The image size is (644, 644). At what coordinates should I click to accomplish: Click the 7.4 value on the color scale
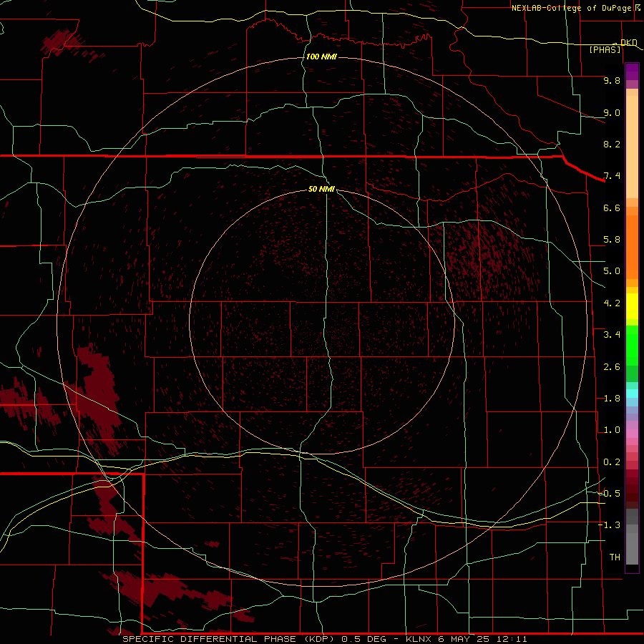pyautogui.click(x=612, y=176)
